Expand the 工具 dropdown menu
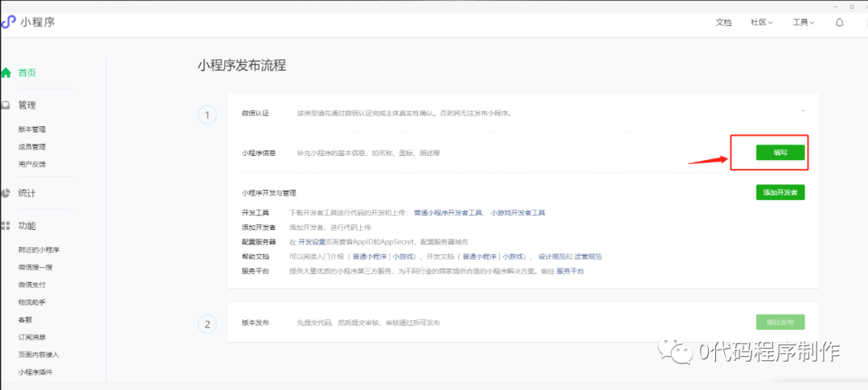 pyautogui.click(x=805, y=23)
